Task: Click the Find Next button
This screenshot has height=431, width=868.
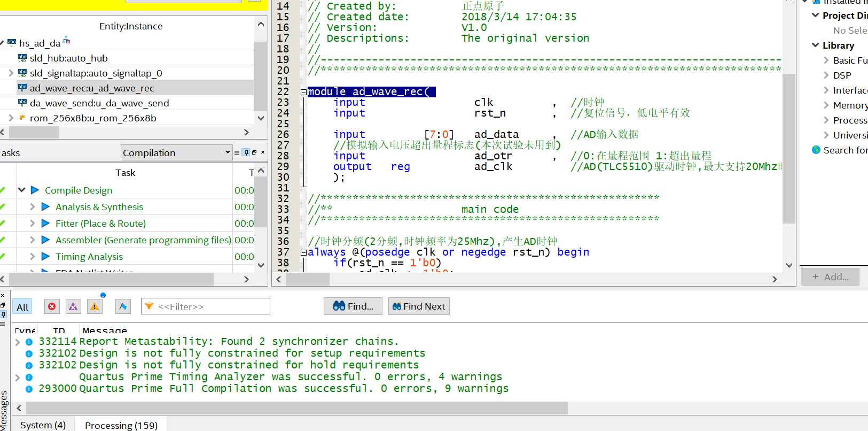Action: pos(419,306)
